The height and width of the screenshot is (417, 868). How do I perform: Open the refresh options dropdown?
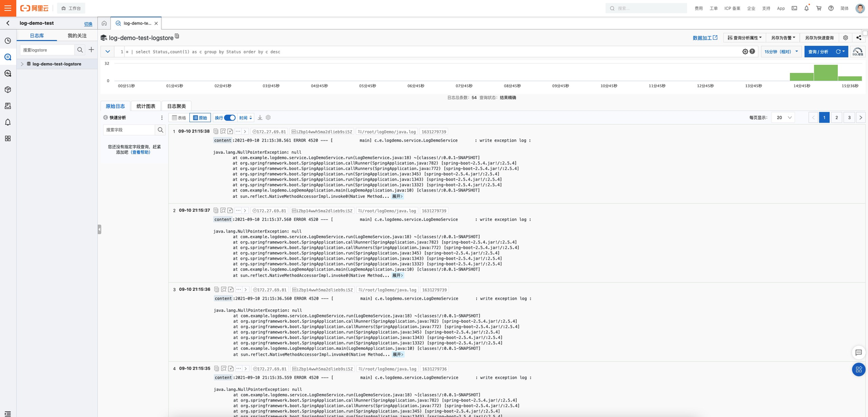pyautogui.click(x=840, y=51)
